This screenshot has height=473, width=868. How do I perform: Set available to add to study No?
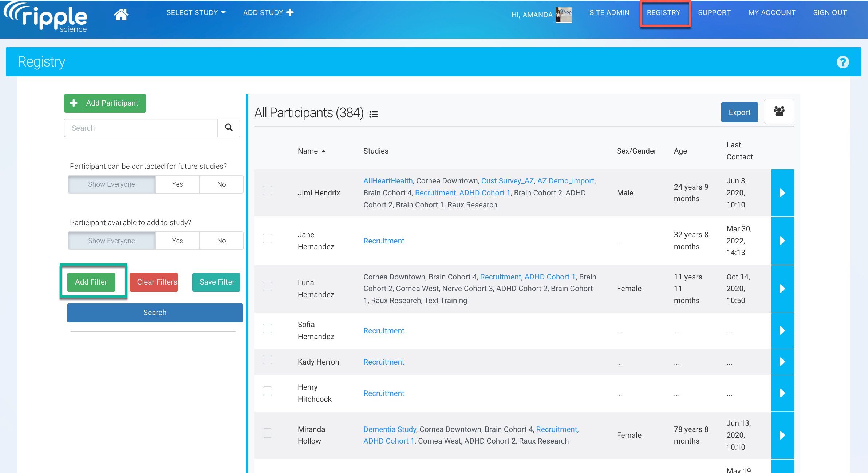pyautogui.click(x=221, y=241)
